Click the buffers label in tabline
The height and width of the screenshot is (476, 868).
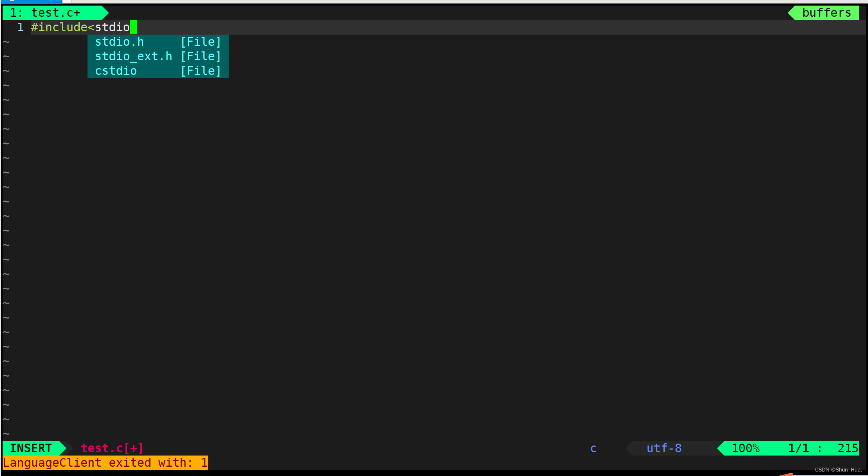826,13
